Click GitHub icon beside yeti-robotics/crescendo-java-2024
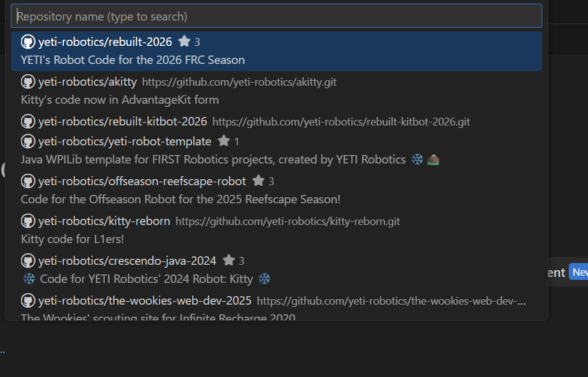This screenshot has height=377, width=588. [x=28, y=261]
